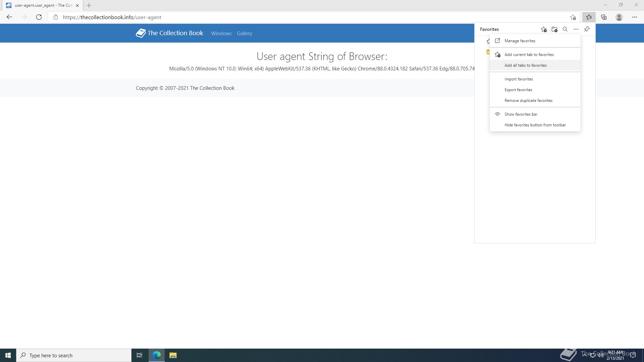Open the Windows Start menu

click(x=8, y=355)
